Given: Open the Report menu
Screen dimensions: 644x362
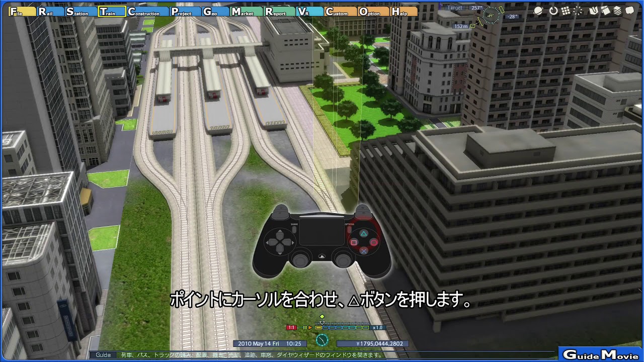Looking at the screenshot, I should [x=280, y=12].
